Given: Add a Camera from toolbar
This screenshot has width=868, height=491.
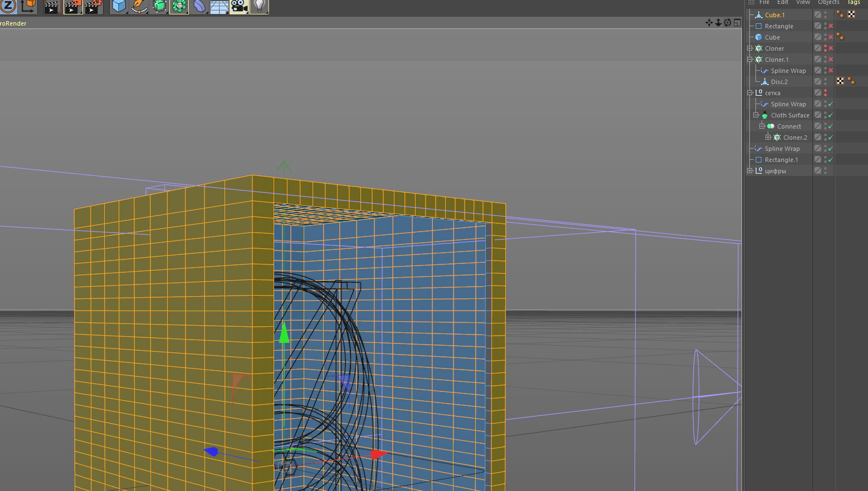Looking at the screenshot, I should pos(239,7).
